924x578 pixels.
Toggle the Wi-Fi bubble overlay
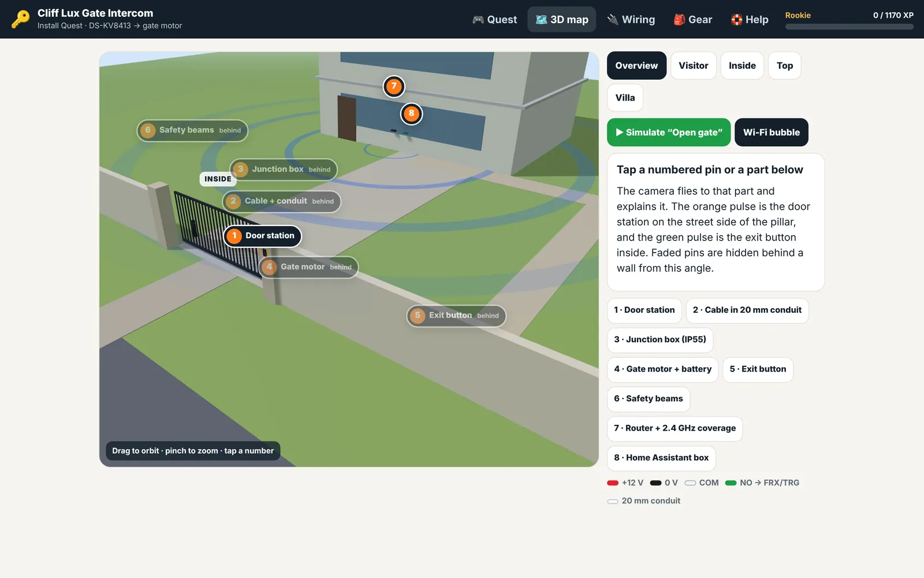[x=772, y=132]
